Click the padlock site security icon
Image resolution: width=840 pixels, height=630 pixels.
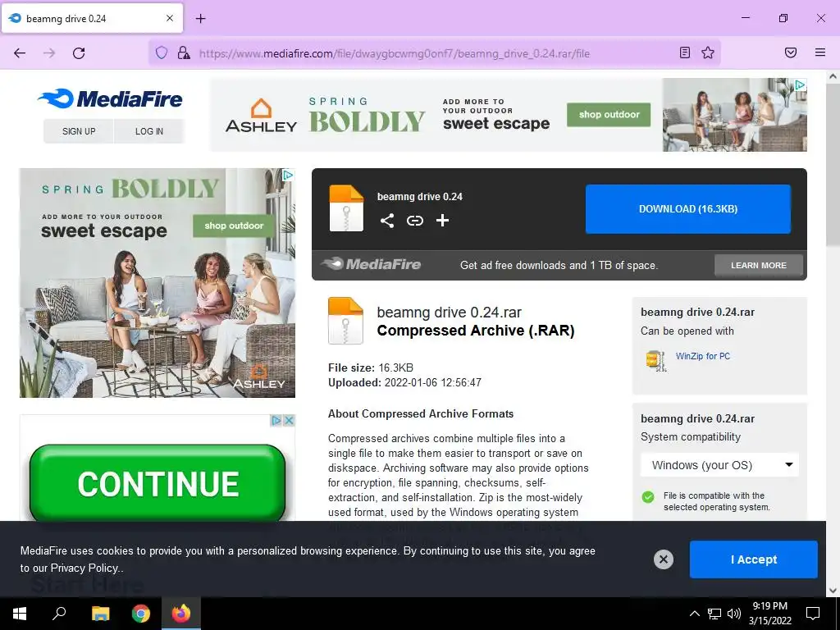coord(184,52)
